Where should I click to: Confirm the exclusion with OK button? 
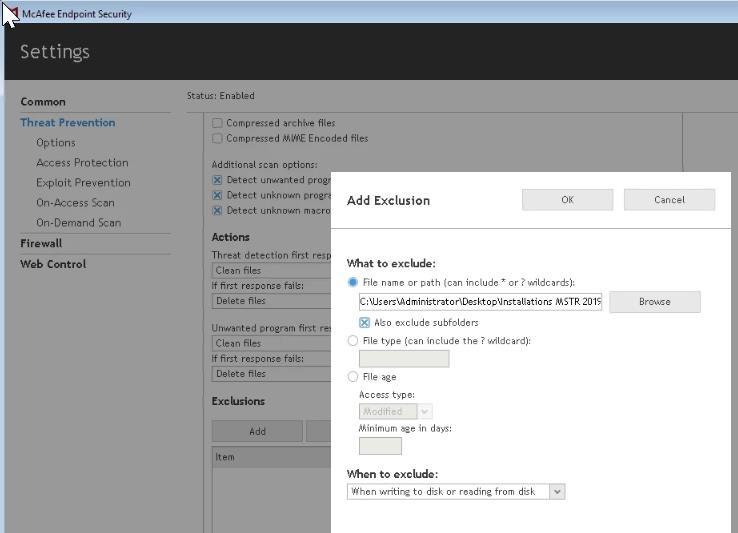pos(567,200)
